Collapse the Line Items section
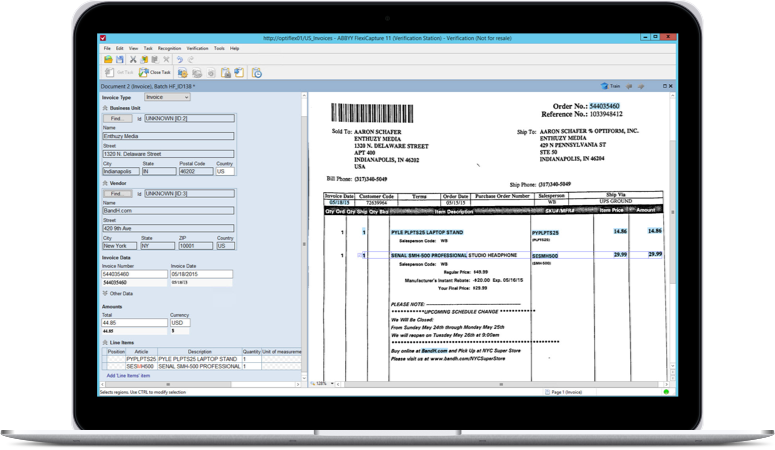775x450 pixels. coord(104,342)
